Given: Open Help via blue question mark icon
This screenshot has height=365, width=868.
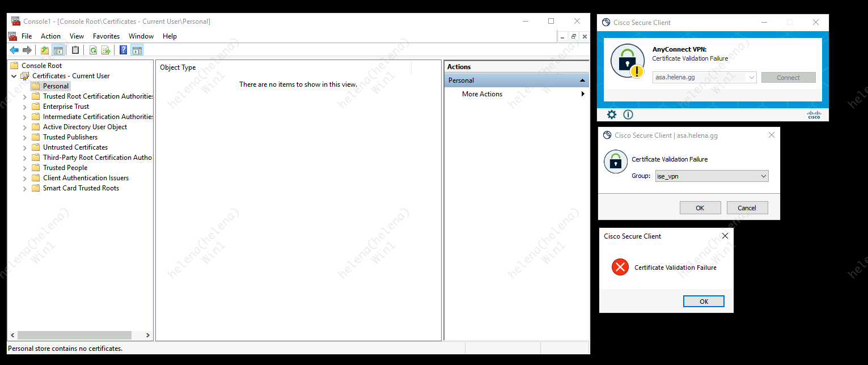Looking at the screenshot, I should 123,50.
